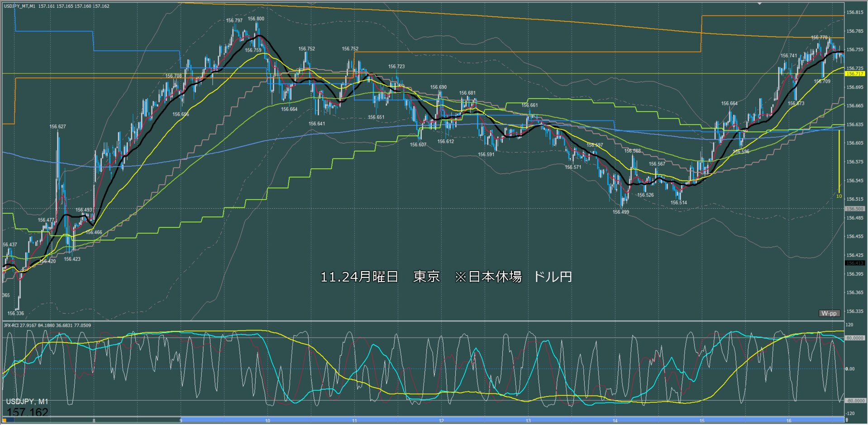This screenshot has height=425, width=868.
Task: Click the -80.0000 RCI level tag
Action: (x=855, y=401)
